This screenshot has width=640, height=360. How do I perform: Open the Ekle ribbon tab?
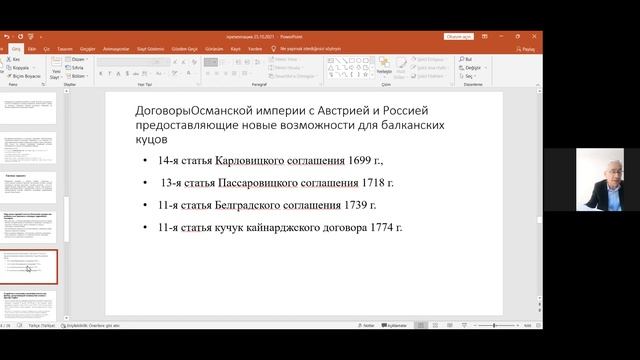pyautogui.click(x=31, y=49)
